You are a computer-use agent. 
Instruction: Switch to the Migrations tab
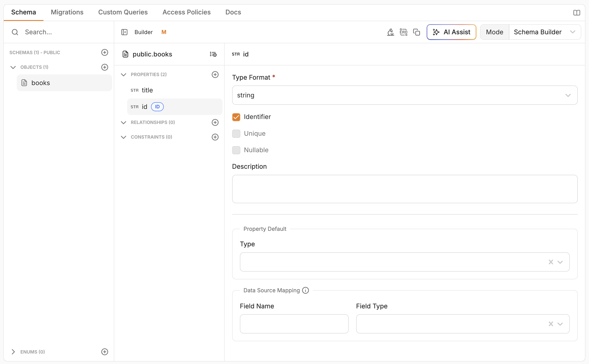67,12
